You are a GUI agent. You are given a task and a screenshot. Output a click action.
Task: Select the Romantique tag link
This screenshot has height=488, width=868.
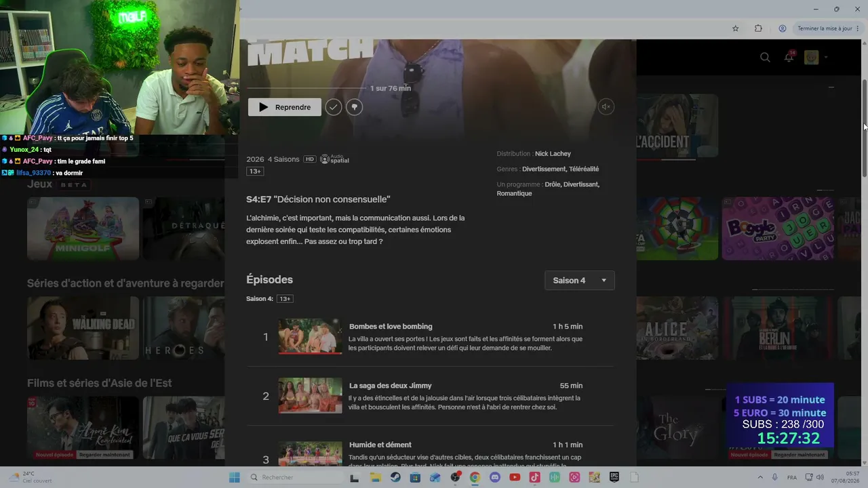tap(514, 194)
